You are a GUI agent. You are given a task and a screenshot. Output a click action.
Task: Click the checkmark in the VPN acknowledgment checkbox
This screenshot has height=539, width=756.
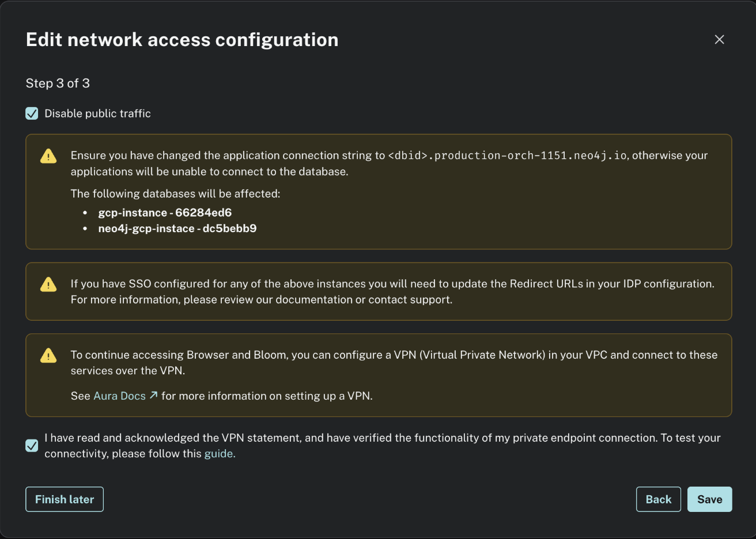pyautogui.click(x=32, y=445)
